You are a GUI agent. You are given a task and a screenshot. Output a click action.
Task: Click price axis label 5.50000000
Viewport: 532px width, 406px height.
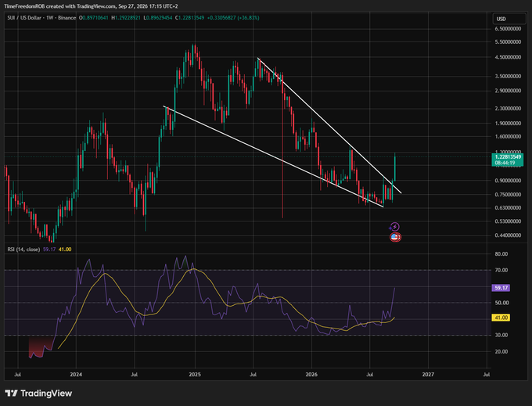click(x=508, y=42)
